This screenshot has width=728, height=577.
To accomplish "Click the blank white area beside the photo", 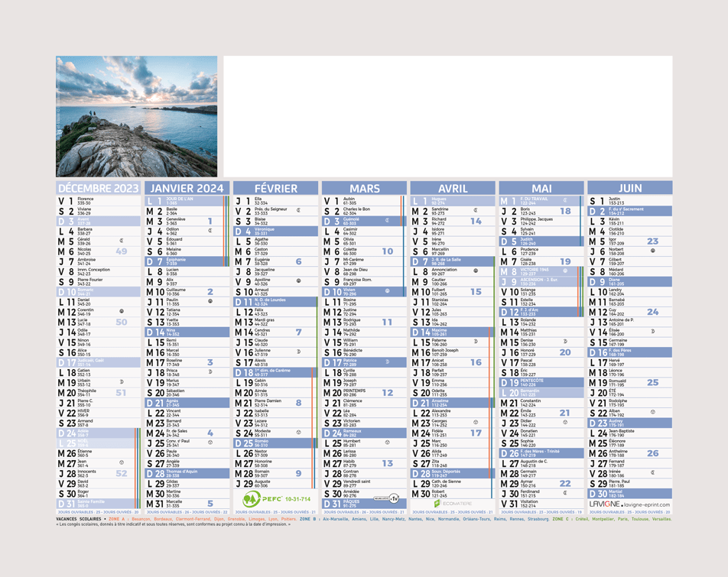I will point(447,116).
